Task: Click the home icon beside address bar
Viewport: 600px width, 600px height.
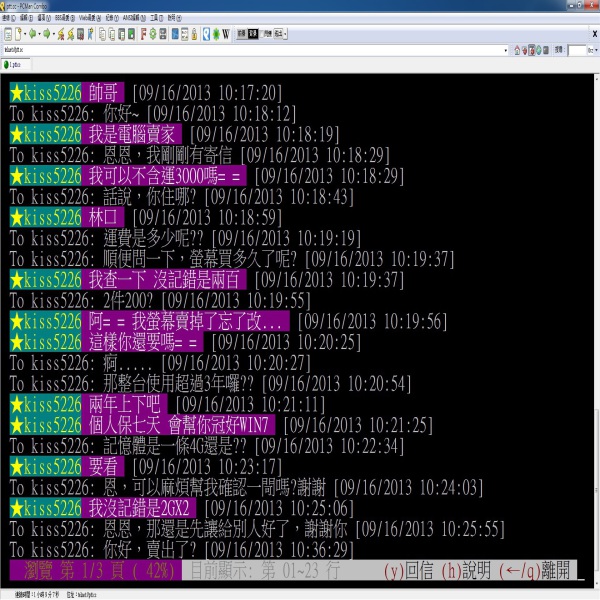Action: point(517,50)
